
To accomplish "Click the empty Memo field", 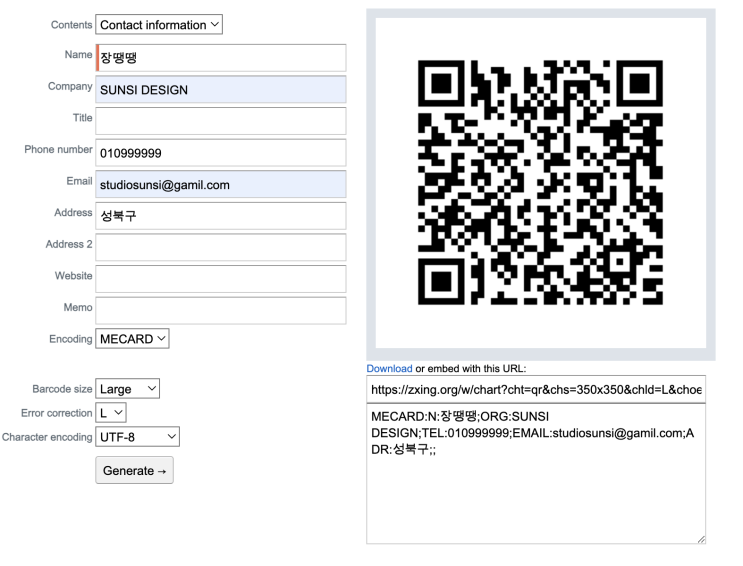I will (221, 310).
